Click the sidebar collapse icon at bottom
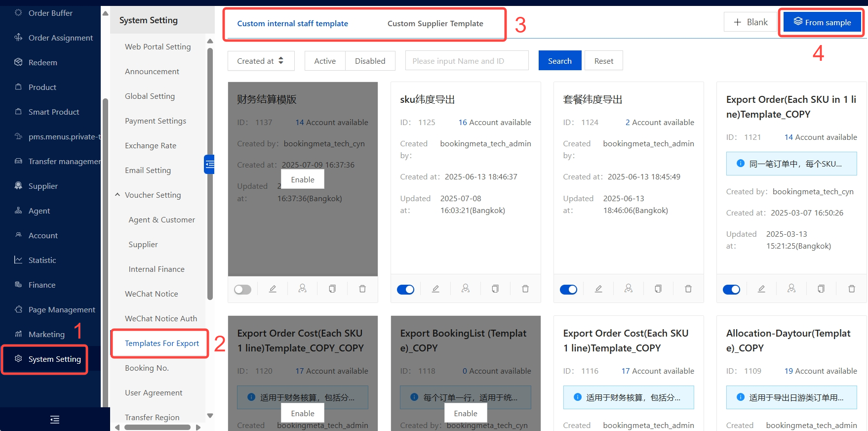Viewport: 868px width, 431px height. [x=55, y=420]
